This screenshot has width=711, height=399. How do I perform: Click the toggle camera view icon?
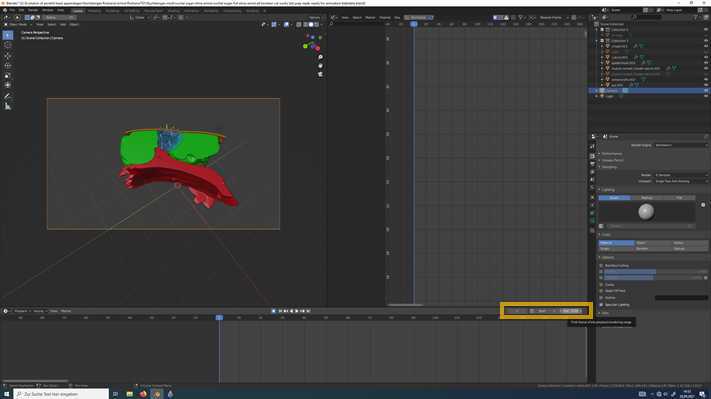point(321,74)
